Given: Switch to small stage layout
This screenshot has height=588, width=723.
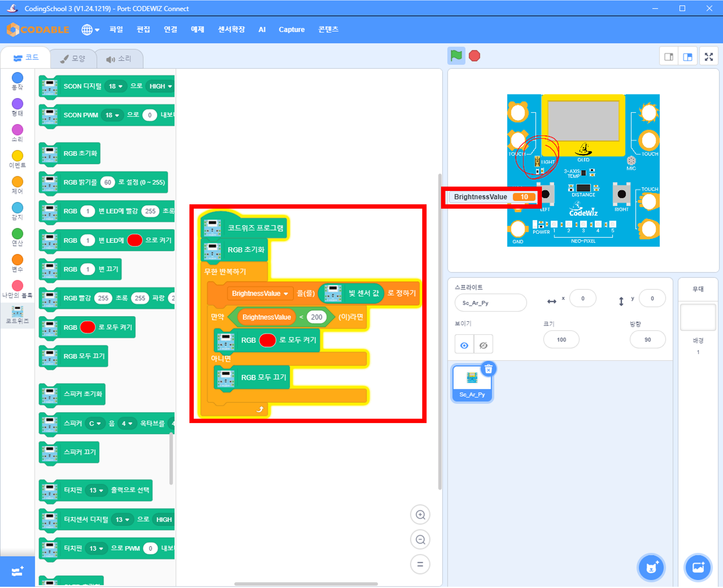Looking at the screenshot, I should [x=669, y=57].
